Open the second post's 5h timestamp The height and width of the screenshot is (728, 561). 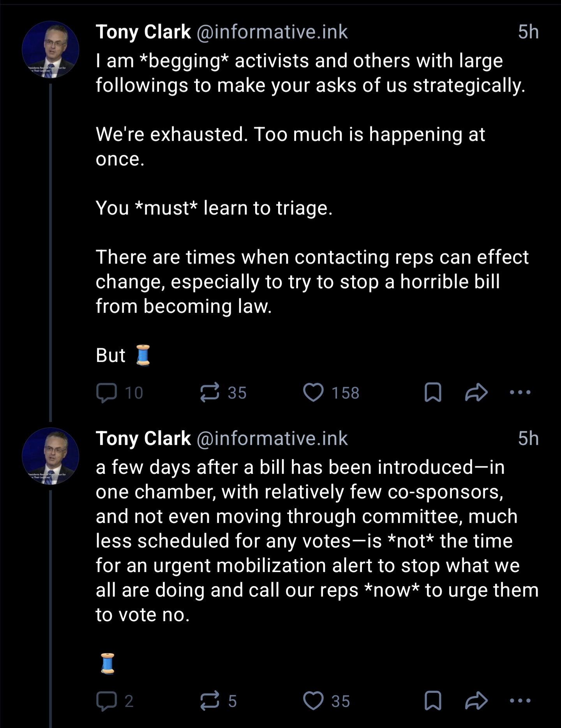[x=528, y=438]
